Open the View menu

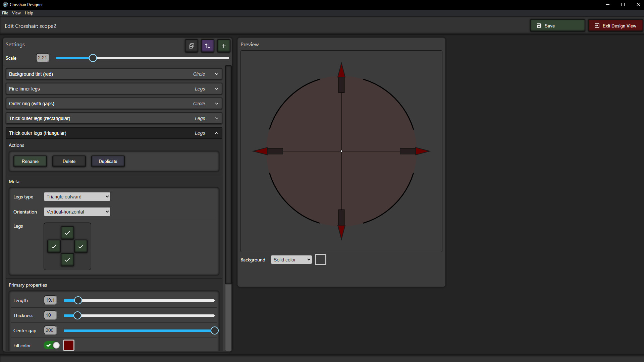point(16,13)
